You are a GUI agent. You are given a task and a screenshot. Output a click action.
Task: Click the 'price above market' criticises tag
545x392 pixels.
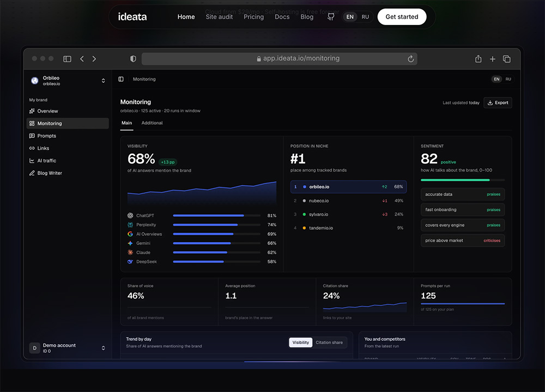[x=463, y=241]
